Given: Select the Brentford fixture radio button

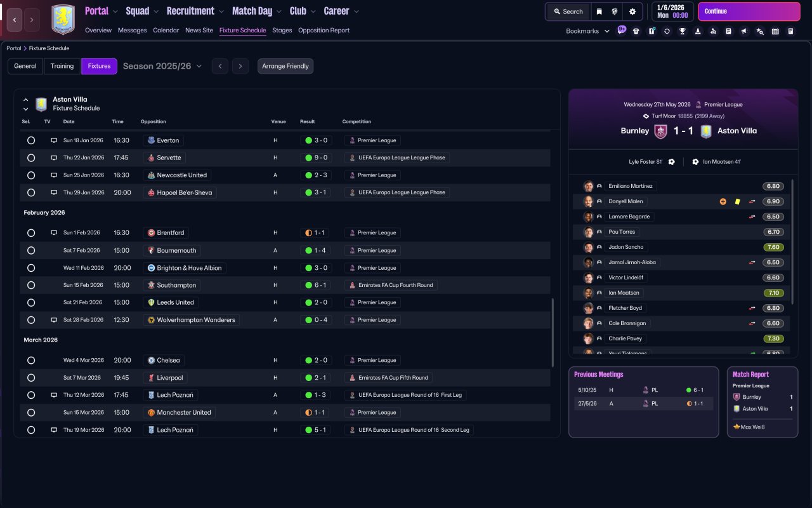Looking at the screenshot, I should tap(31, 233).
